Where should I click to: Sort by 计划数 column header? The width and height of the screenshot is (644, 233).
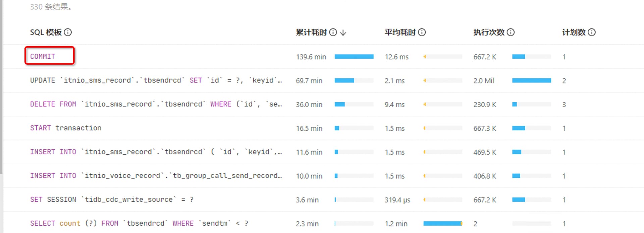[x=574, y=32]
